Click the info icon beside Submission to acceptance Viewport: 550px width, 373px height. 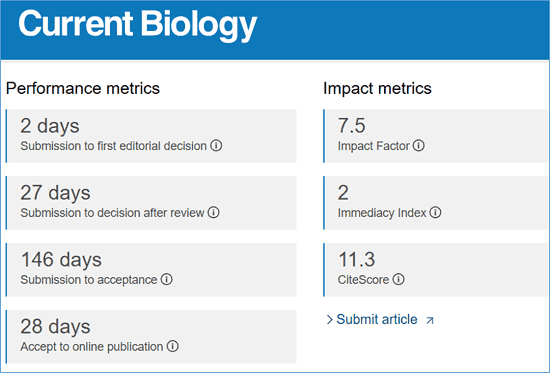point(167,279)
